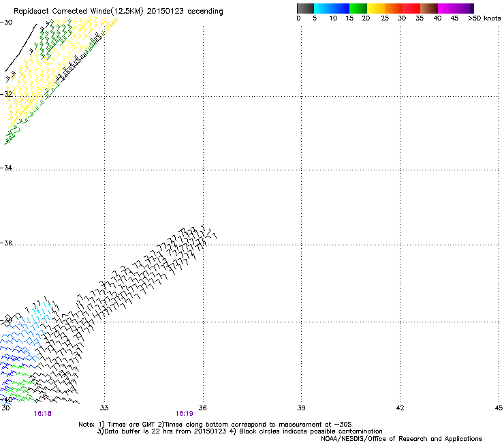Click the longitude label '30'

pyautogui.click(x=5, y=408)
